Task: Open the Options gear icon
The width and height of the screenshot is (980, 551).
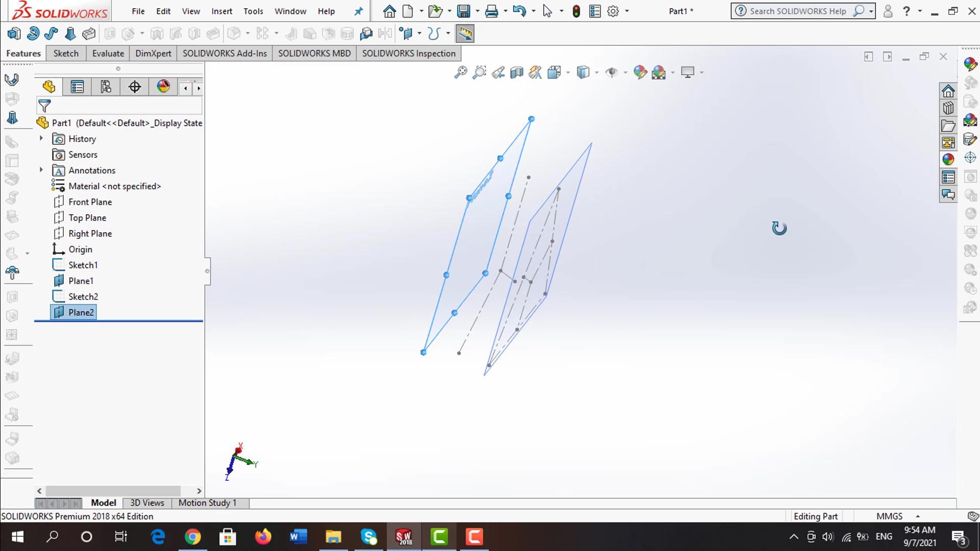Action: [613, 11]
